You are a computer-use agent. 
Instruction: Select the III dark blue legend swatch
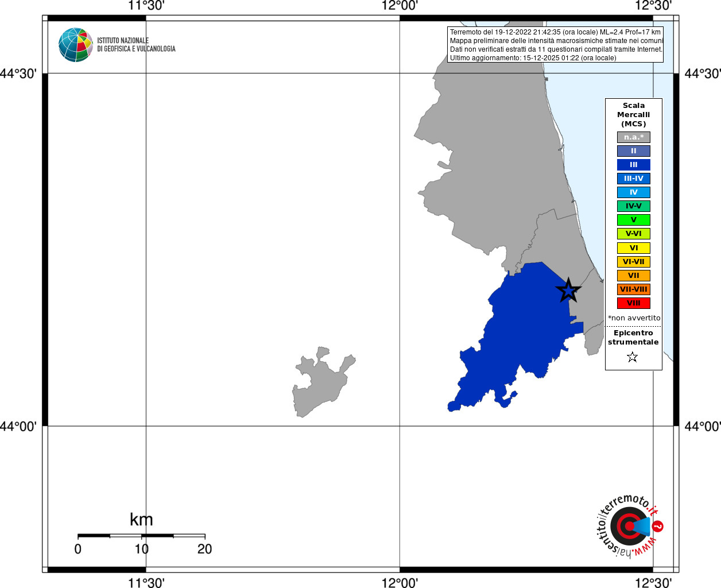(634, 165)
